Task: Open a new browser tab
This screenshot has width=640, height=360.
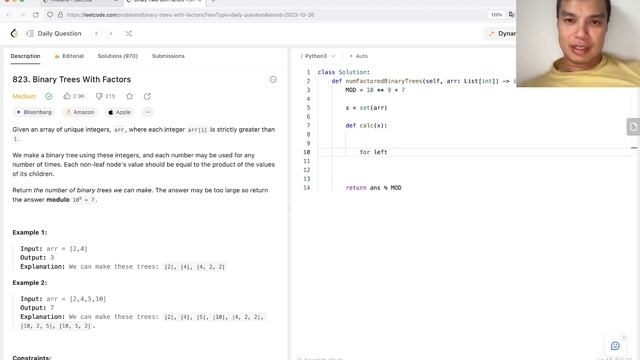Action: point(213,1)
